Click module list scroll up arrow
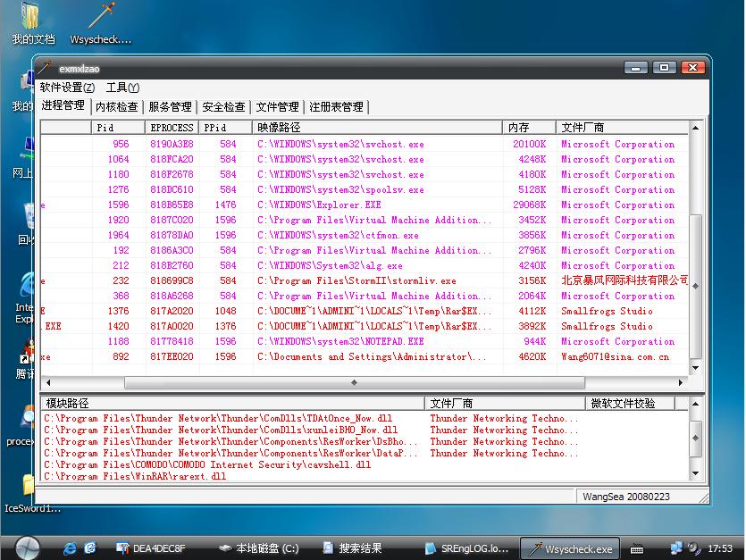 [x=695, y=404]
